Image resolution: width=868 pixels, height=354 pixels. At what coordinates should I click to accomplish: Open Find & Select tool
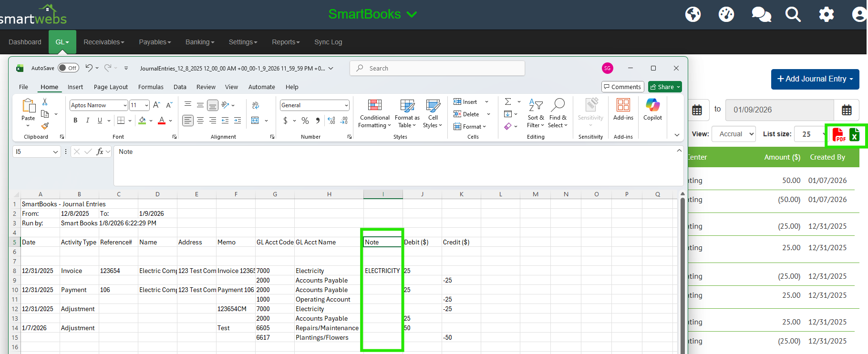pos(558,114)
